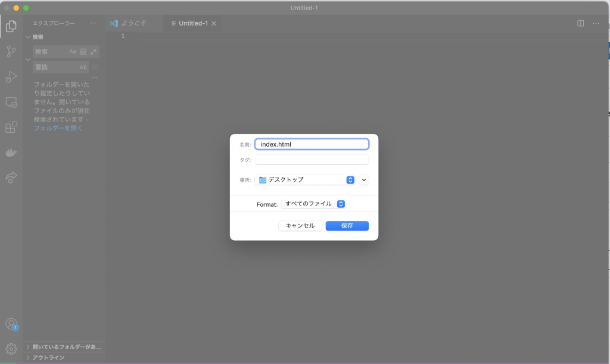Open the Run and Debug view

[x=11, y=77]
